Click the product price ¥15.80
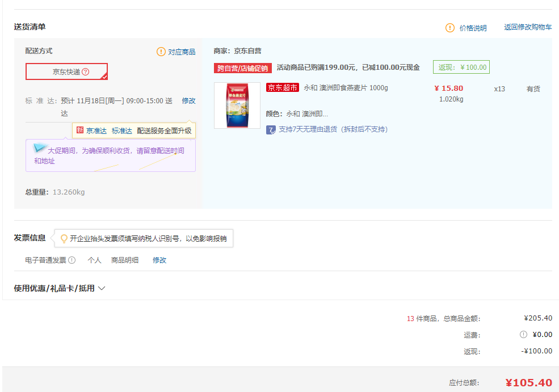The height and width of the screenshot is (392, 559). (x=449, y=88)
